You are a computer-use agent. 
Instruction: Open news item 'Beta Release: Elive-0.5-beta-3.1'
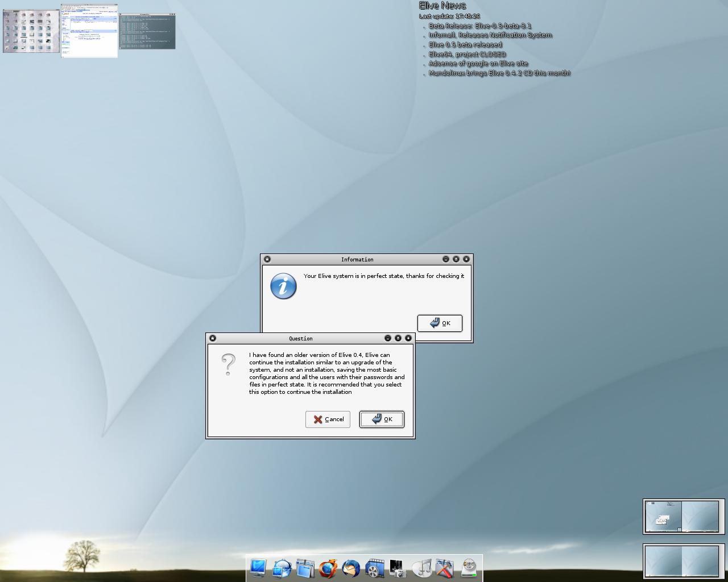[480, 26]
